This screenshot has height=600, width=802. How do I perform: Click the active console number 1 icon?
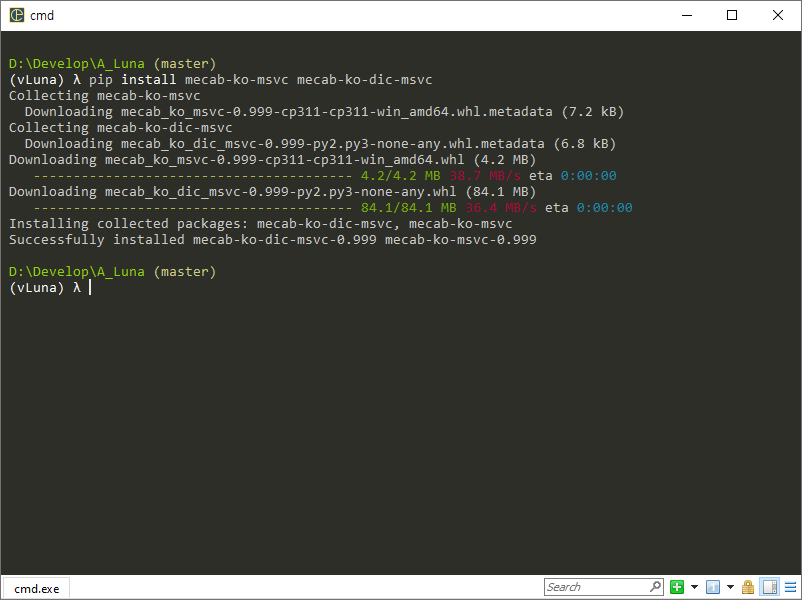tap(713, 587)
